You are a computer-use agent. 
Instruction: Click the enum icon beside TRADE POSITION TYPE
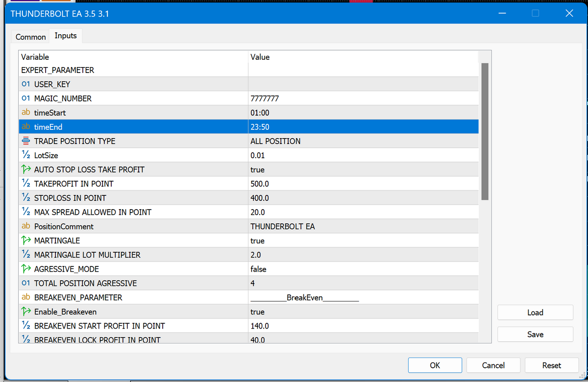tap(26, 141)
